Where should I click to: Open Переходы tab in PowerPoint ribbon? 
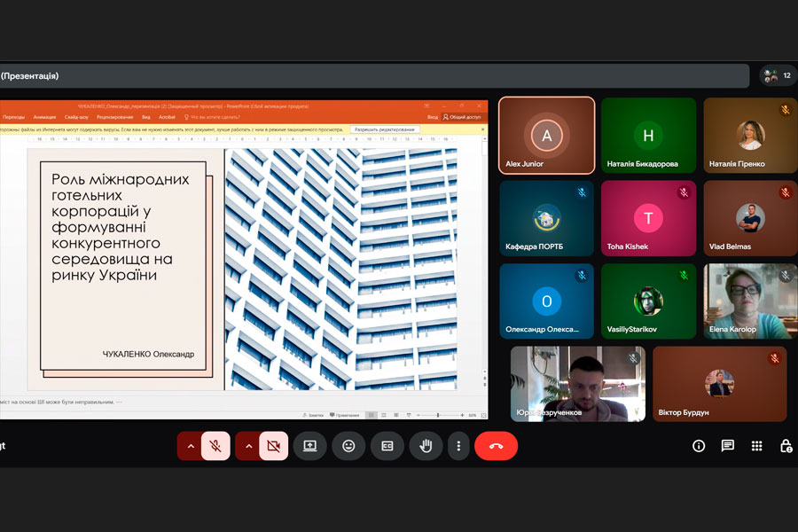point(13,117)
